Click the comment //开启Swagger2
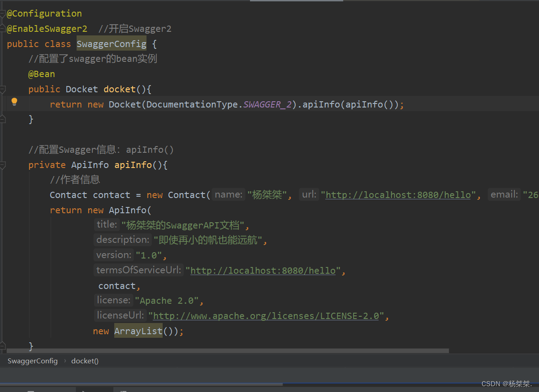 (135, 29)
